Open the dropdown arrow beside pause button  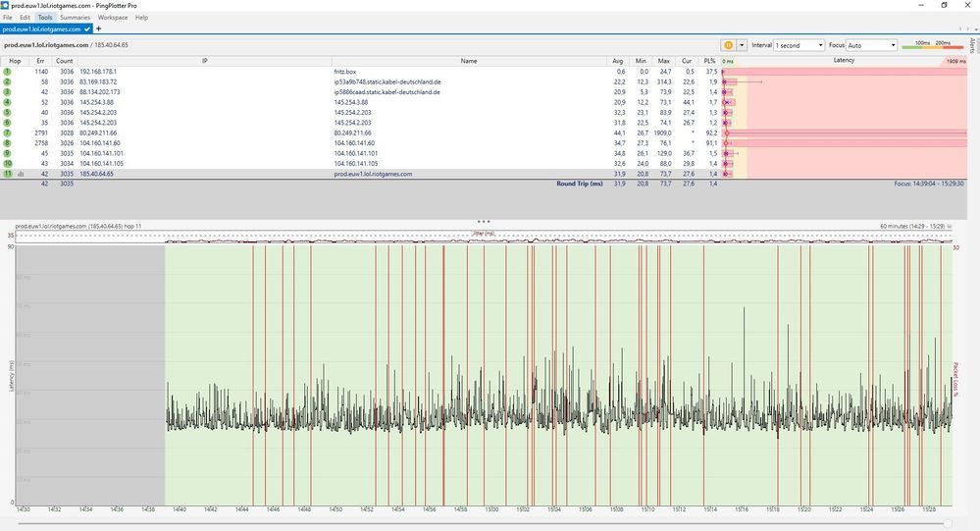(x=743, y=45)
